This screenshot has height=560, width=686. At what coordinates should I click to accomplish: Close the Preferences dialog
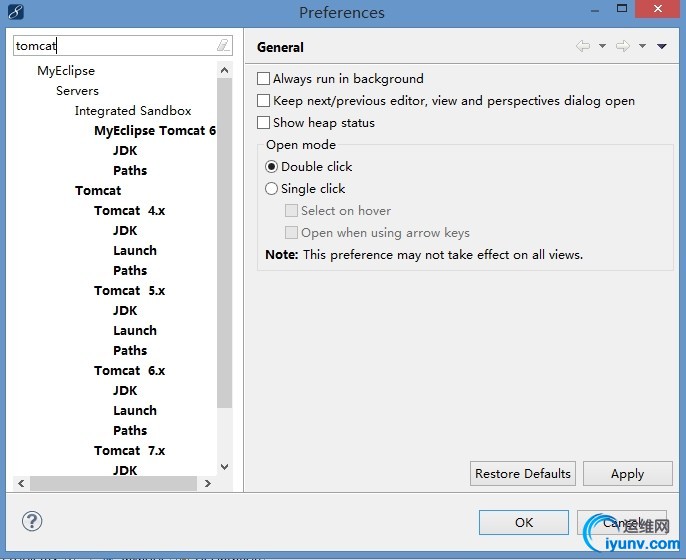pos(657,9)
